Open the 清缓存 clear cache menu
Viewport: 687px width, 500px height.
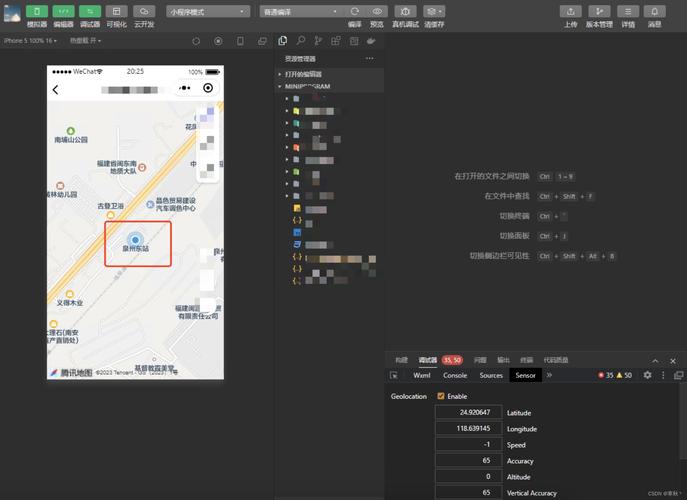pos(434,12)
